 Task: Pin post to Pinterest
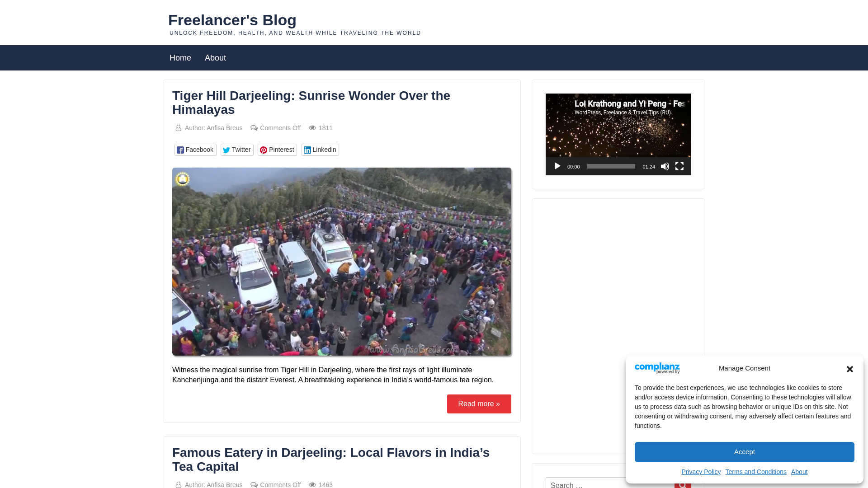pos(277,150)
